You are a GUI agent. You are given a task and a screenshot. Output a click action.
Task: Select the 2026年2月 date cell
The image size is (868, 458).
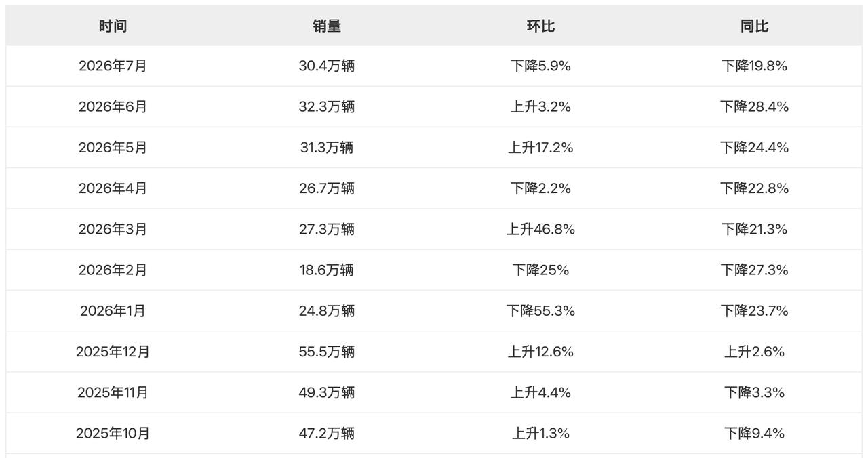pyautogui.click(x=113, y=270)
